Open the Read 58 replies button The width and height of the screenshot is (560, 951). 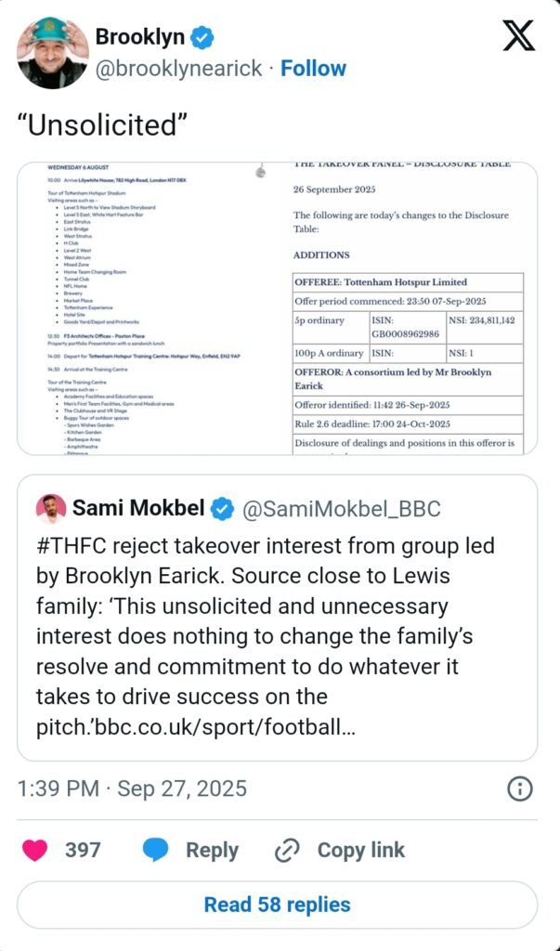[x=278, y=905]
